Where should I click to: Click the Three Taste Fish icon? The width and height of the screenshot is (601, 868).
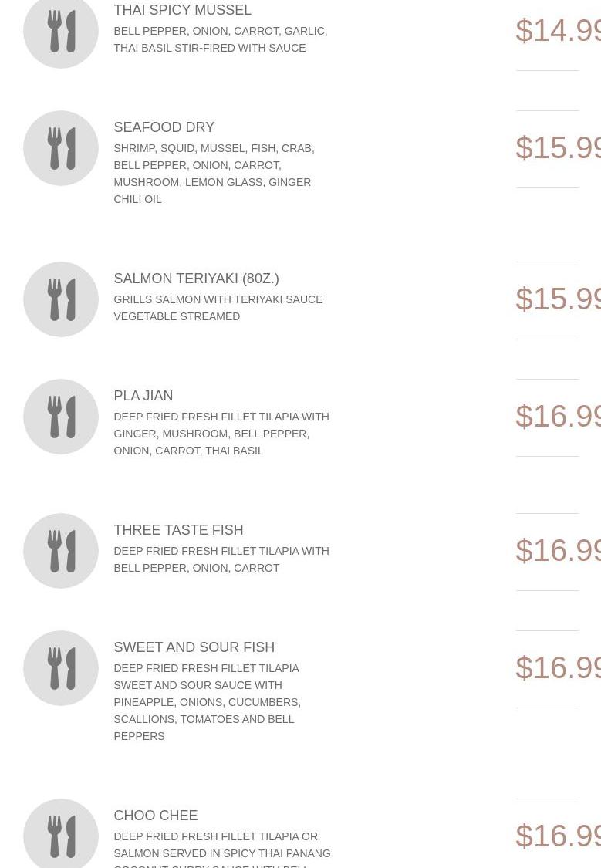61,551
